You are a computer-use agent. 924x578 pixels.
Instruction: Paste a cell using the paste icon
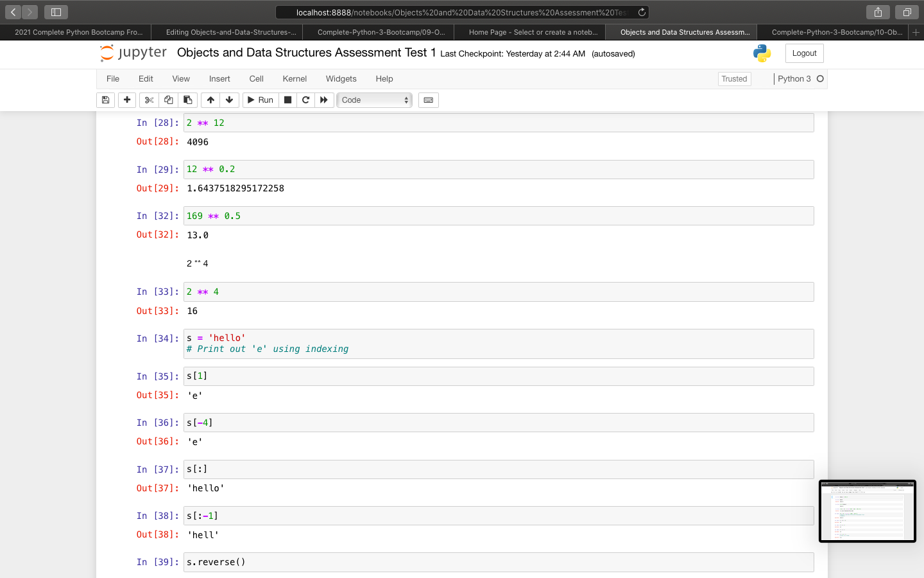(x=187, y=100)
